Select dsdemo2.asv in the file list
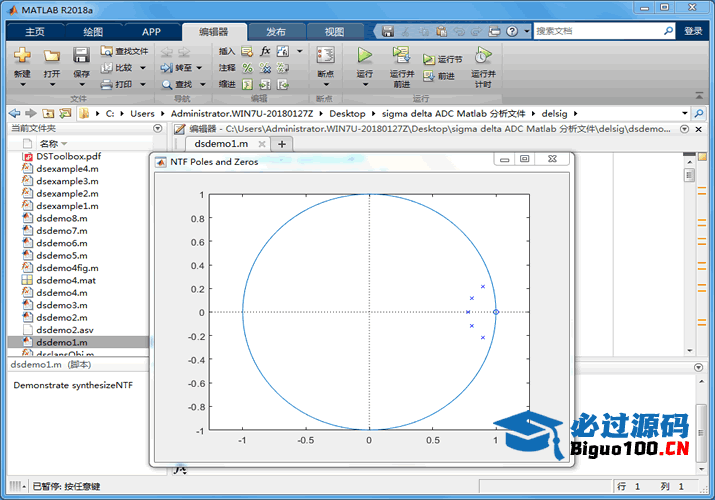The height and width of the screenshot is (500, 715). coord(65,330)
